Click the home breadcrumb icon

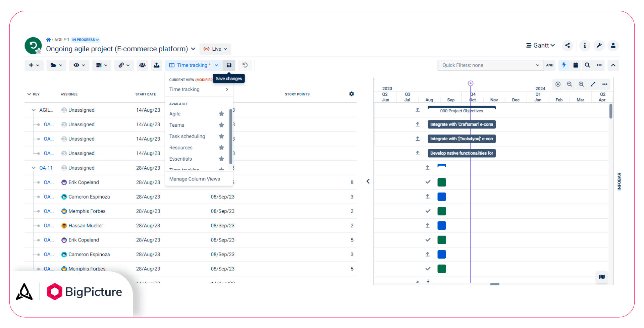pos(49,40)
